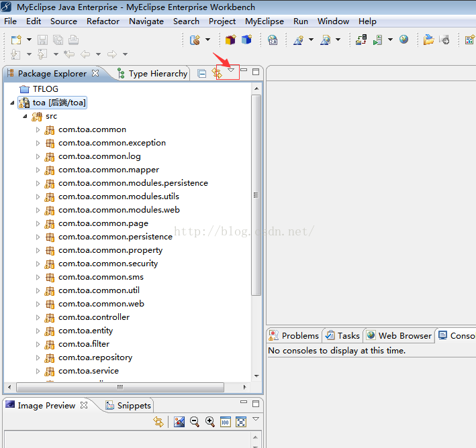Click the Package Explorer horizontal scrollbar thumb
The width and height of the screenshot is (476, 448).
click(120, 387)
